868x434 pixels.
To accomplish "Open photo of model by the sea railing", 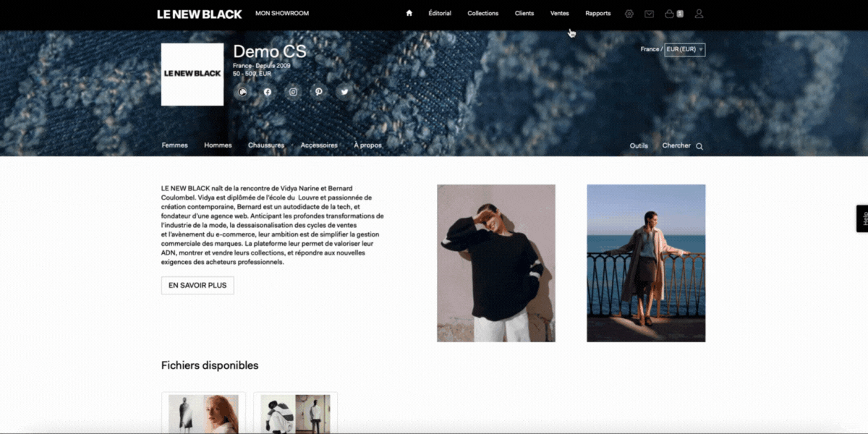I will (646, 263).
